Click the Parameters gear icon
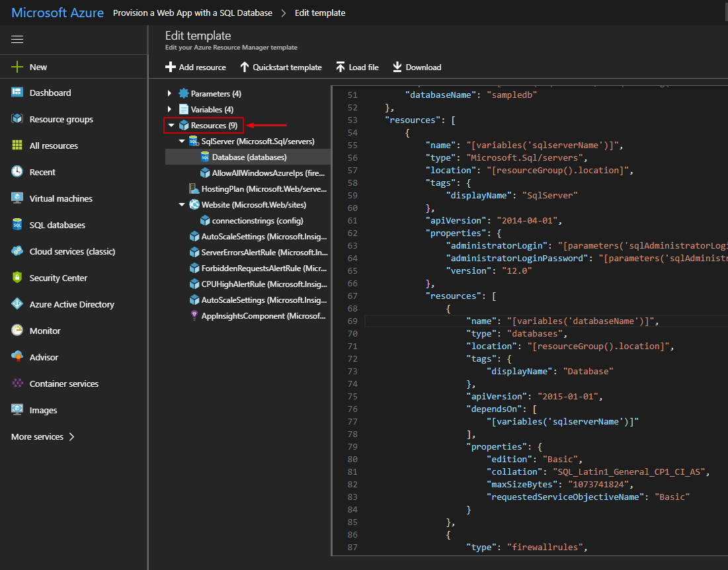This screenshot has height=570, width=728. [184, 93]
